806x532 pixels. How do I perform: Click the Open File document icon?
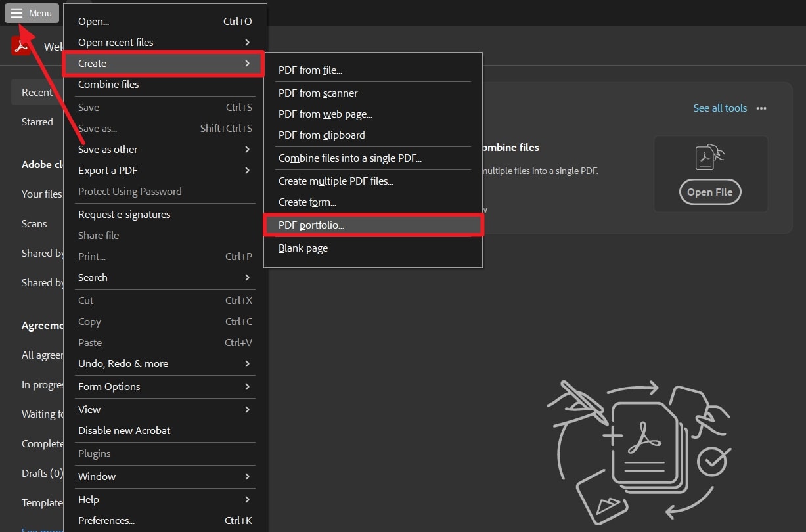(709, 158)
